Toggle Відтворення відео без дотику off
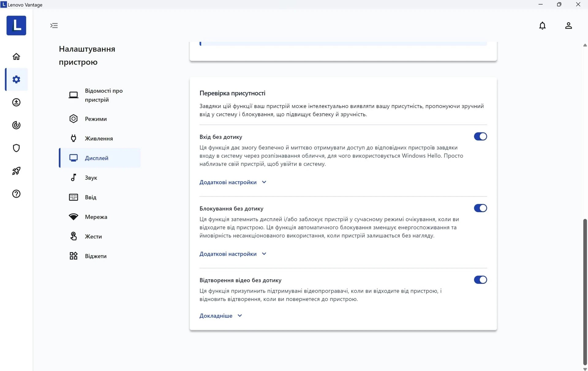This screenshot has width=588, height=371. [480, 280]
